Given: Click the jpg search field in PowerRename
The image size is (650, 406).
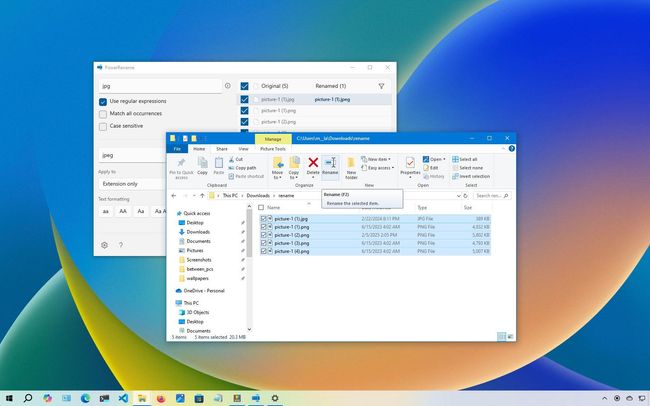Looking at the screenshot, I should pyautogui.click(x=160, y=86).
